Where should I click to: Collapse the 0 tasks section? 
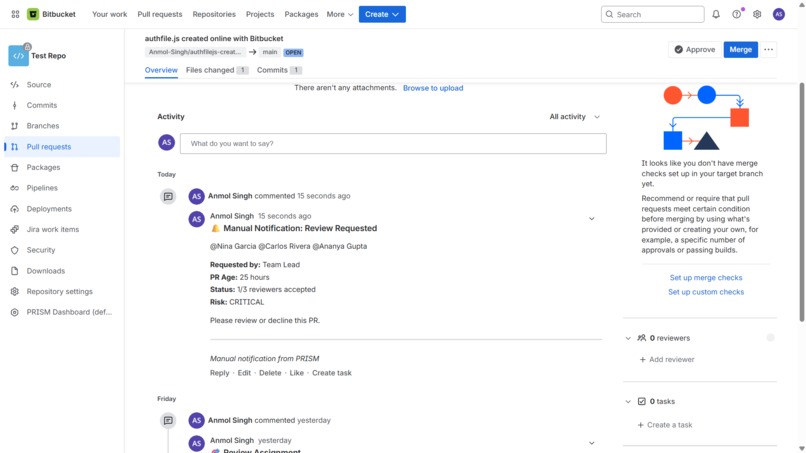[628, 402]
